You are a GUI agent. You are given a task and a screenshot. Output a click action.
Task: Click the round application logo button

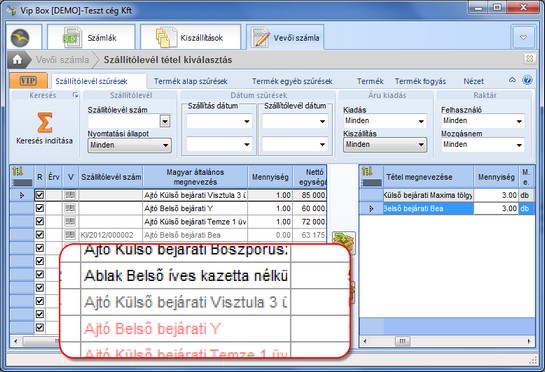20,38
